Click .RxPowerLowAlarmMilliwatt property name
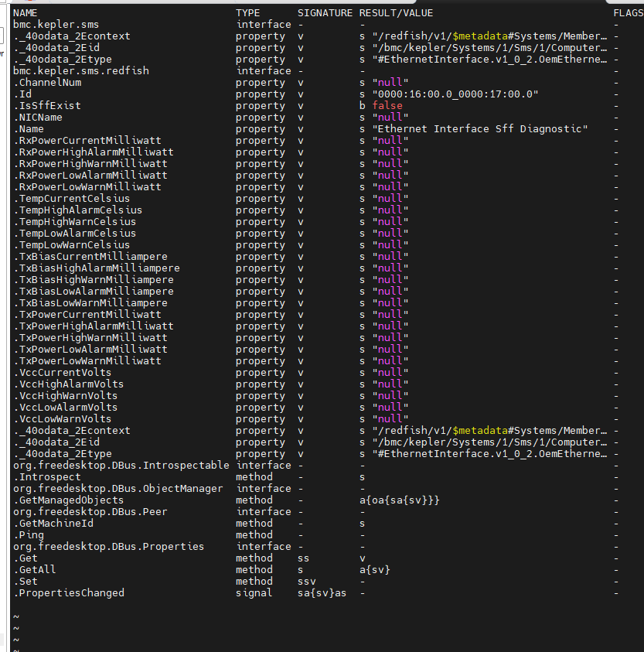 click(90, 176)
